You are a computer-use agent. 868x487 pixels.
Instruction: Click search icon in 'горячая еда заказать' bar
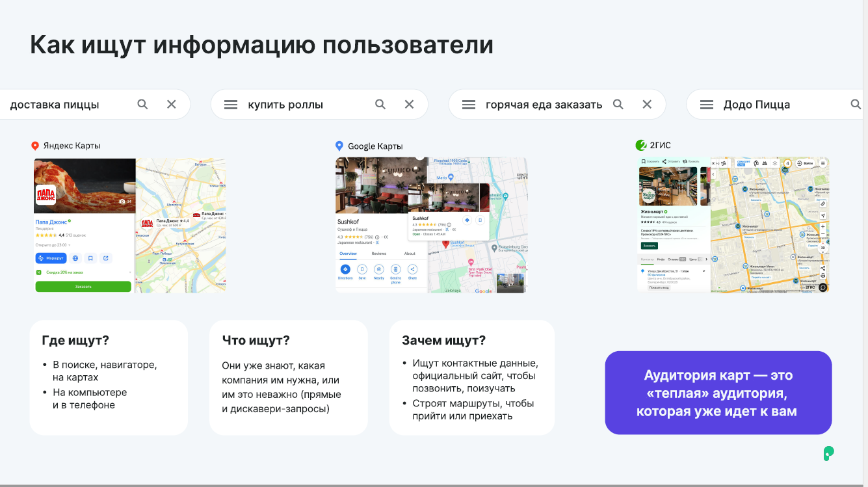618,104
